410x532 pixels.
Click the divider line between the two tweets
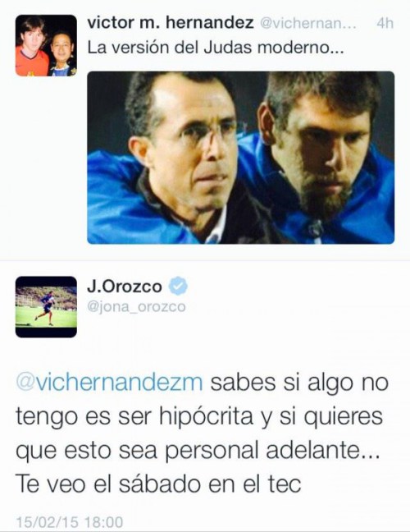tap(205, 260)
